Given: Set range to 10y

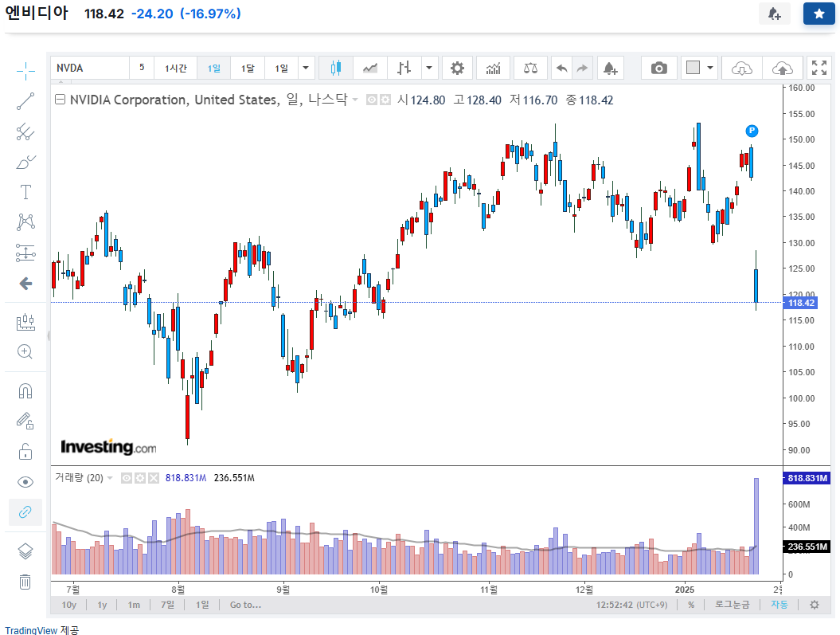Looking at the screenshot, I should coord(69,605).
